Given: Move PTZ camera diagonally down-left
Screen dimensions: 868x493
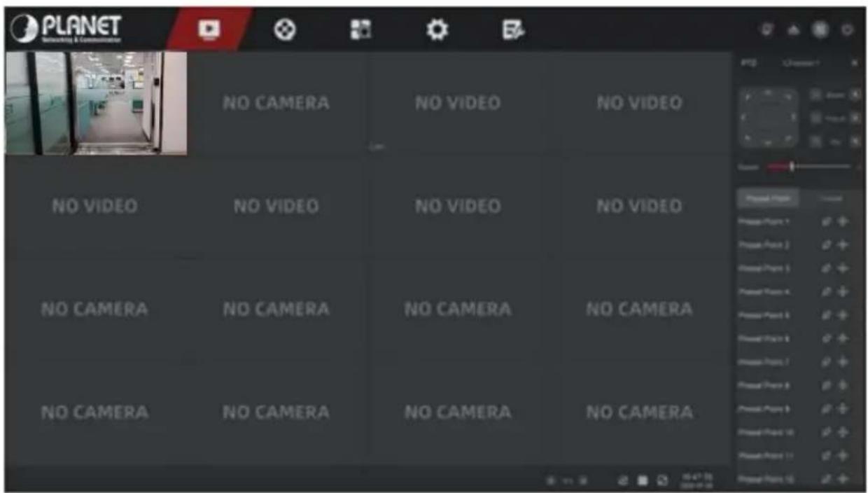Looking at the screenshot, I should click(747, 137).
